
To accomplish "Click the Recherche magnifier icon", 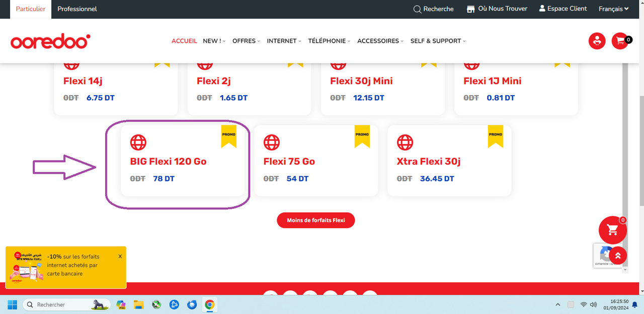I will 417,9.
